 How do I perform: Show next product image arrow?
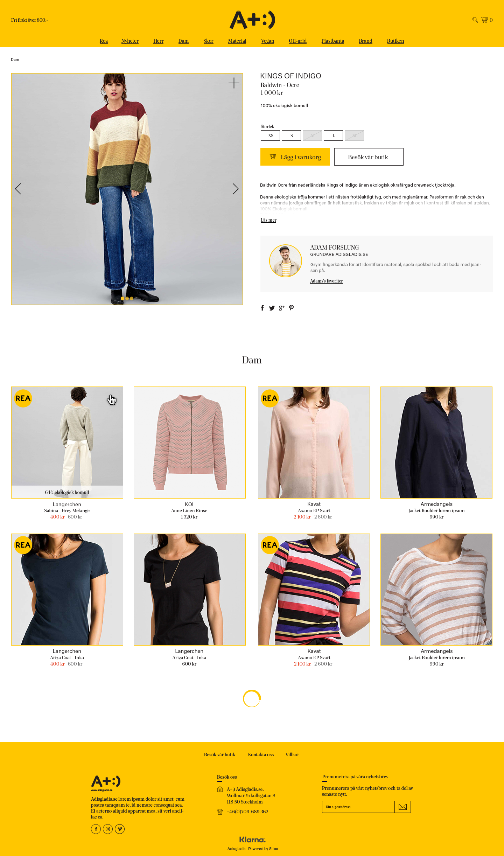(236, 189)
